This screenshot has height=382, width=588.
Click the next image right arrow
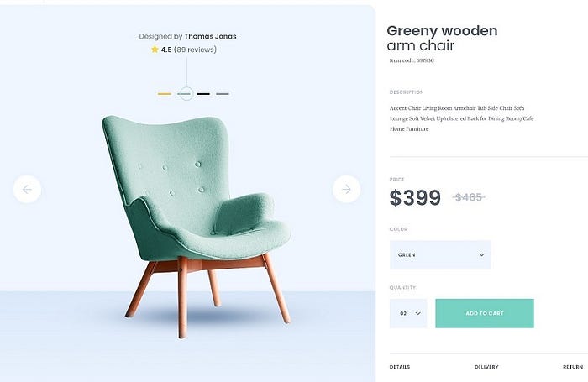click(346, 189)
